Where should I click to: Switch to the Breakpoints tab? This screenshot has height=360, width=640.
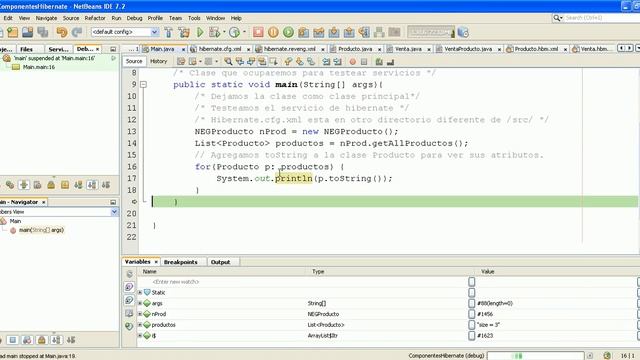click(x=180, y=262)
